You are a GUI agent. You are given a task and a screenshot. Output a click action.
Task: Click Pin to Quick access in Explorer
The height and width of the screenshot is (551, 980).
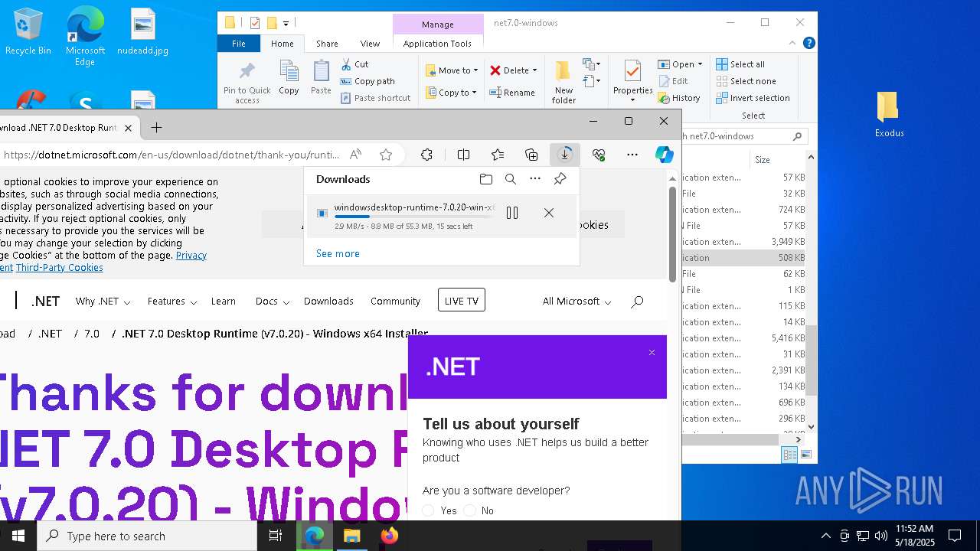[x=247, y=83]
